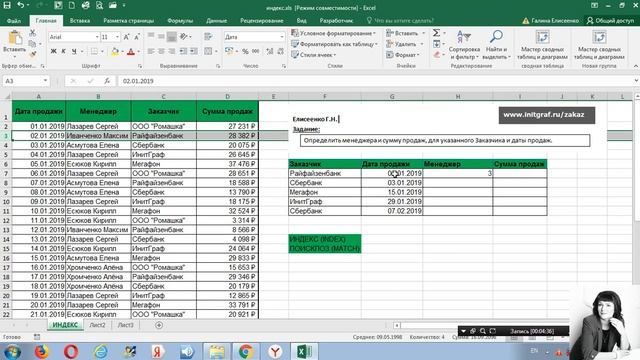Image resolution: width=640 pixels, height=360 pixels.
Task: Align cell content to the bottom
Action: (172, 37)
